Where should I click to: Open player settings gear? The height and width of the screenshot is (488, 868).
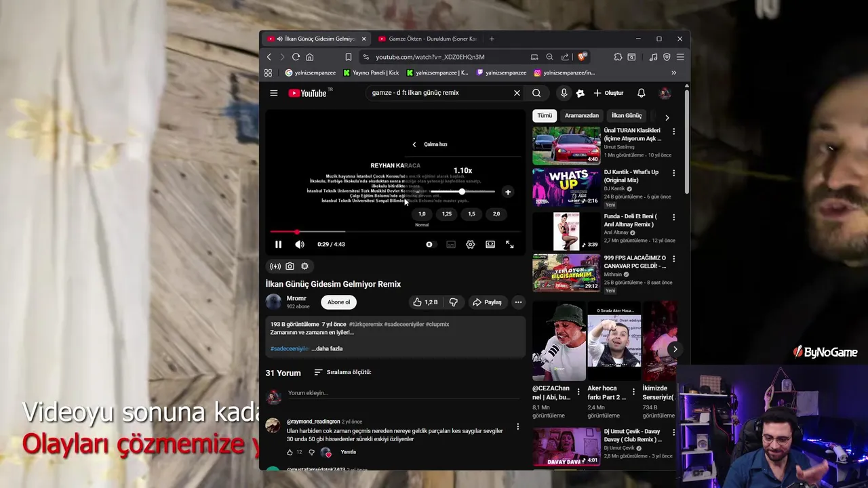(470, 244)
